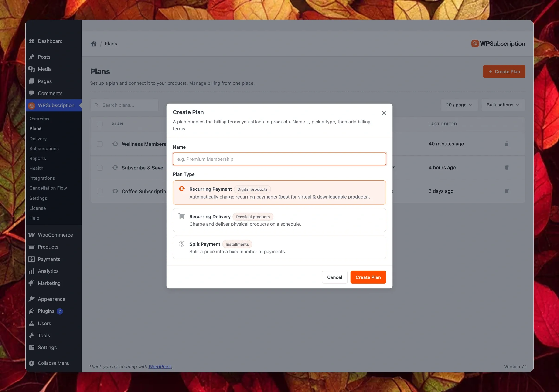Open the Subscribe & Save plan name

142,168
